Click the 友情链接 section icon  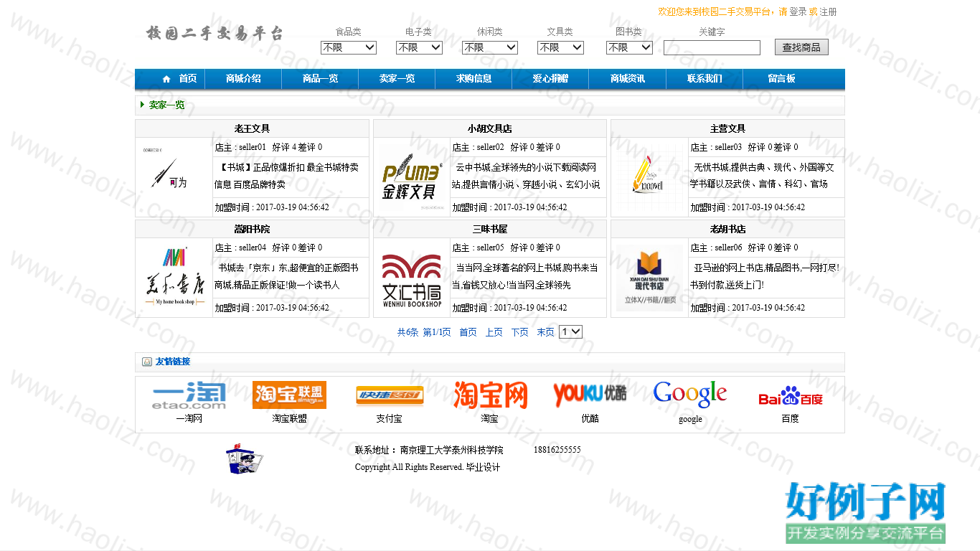(x=147, y=362)
